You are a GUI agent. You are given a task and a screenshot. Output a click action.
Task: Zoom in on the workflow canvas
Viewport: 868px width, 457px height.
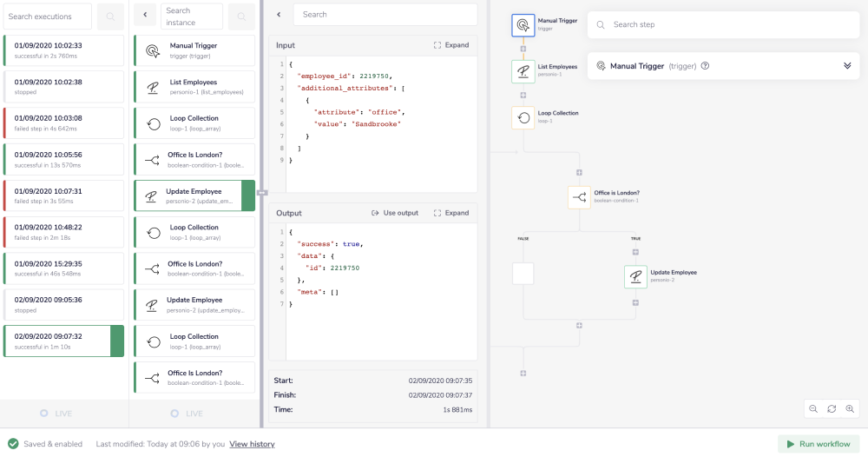click(850, 408)
